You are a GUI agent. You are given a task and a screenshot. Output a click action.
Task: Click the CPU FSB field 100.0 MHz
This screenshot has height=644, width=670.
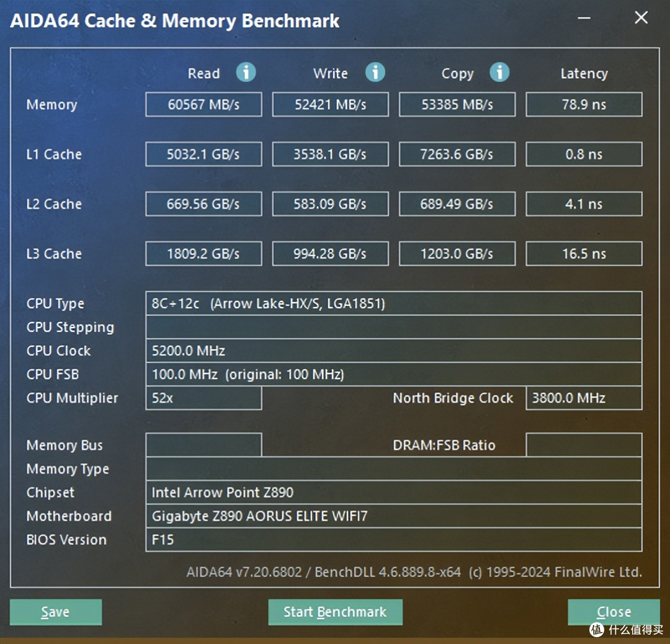point(393,374)
